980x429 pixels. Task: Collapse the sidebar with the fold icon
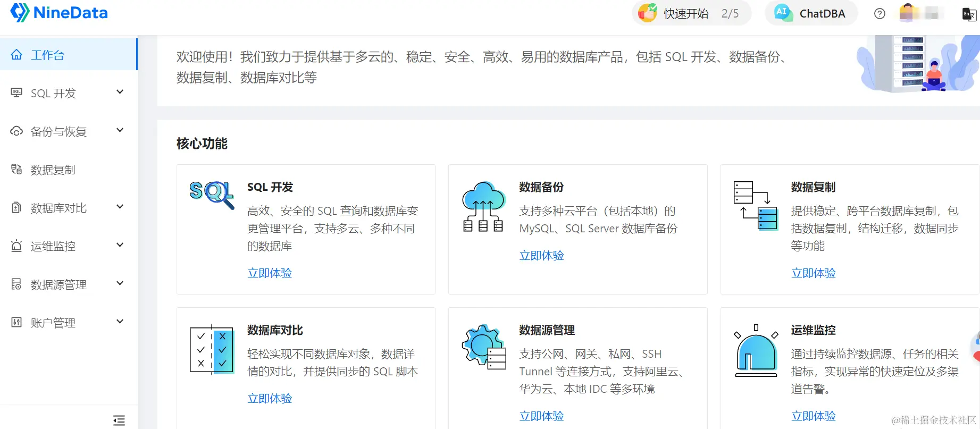[x=119, y=420]
